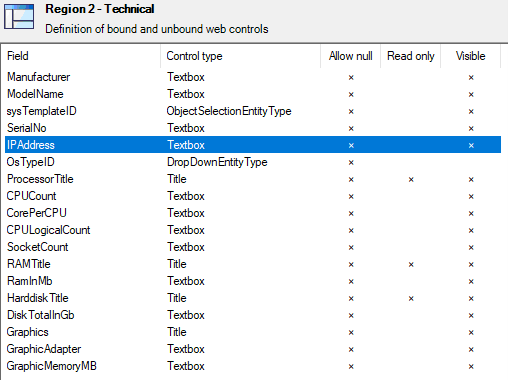Toggle Read only mark for RAMTitle

[411, 265]
